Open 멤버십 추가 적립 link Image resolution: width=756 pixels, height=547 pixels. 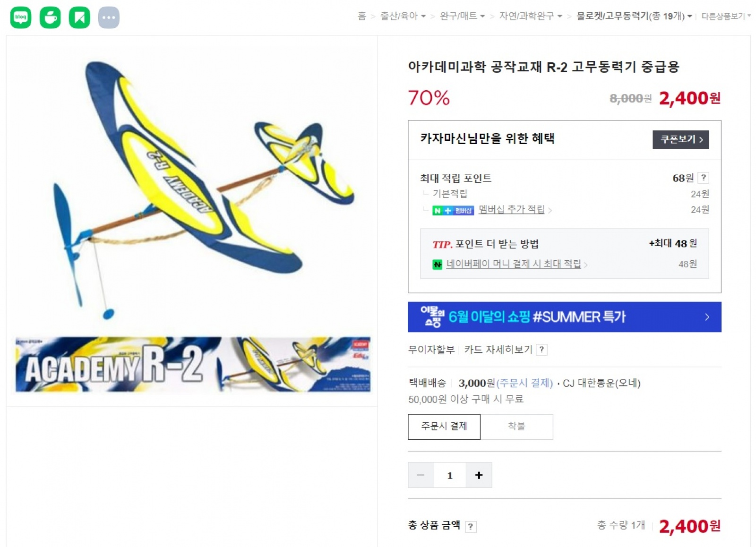pos(512,209)
